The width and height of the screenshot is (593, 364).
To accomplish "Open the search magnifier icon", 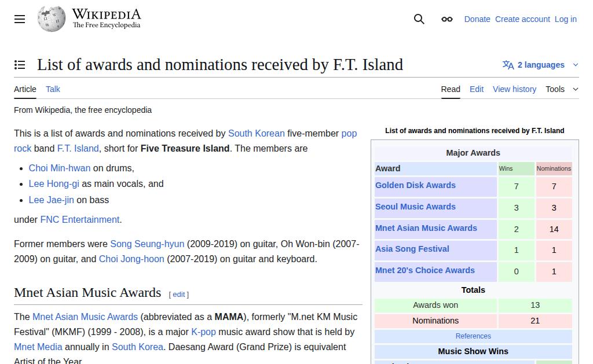I will (x=419, y=19).
